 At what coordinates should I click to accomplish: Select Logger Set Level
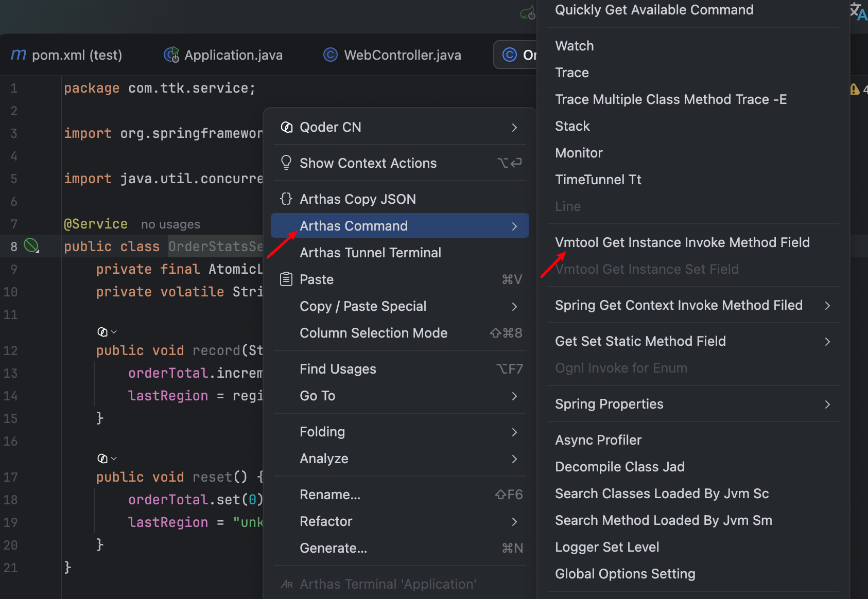click(693, 547)
